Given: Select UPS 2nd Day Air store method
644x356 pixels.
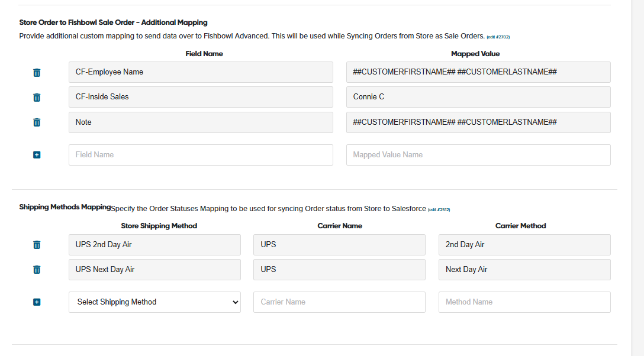Looking at the screenshot, I should pyautogui.click(x=154, y=245).
